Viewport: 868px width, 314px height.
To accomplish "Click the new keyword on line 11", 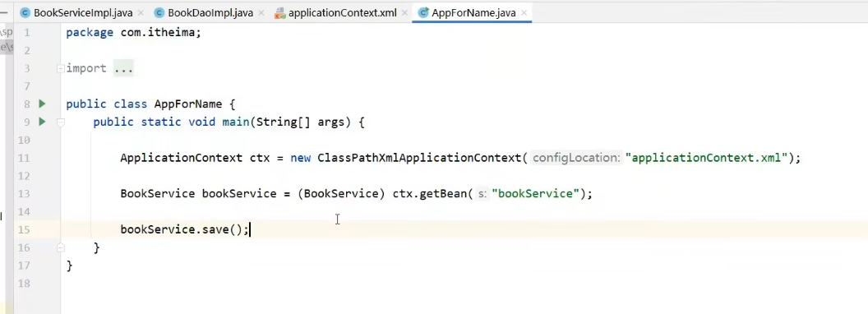I will (301, 158).
